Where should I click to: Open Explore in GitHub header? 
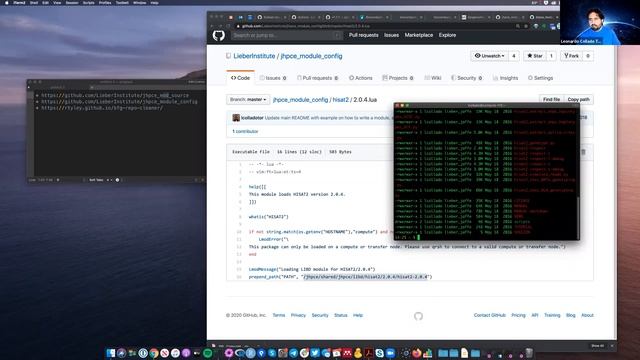pyautogui.click(x=447, y=35)
